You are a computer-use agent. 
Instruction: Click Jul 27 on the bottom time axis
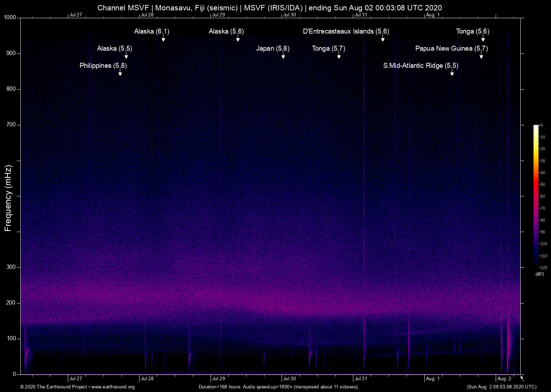coord(76,378)
